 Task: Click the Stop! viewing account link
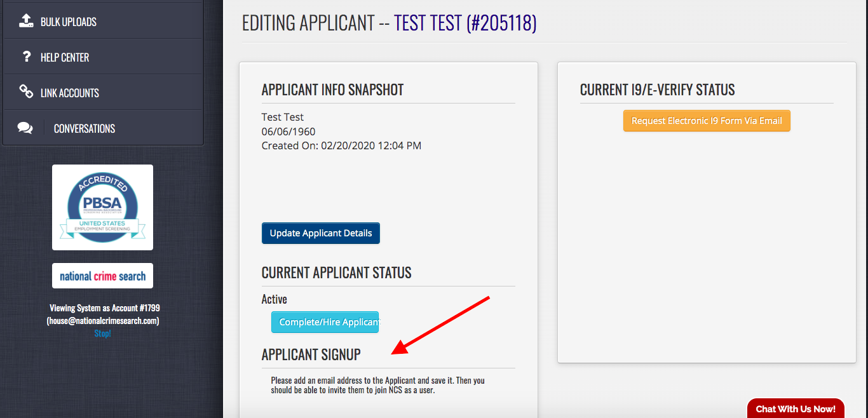pos(102,333)
